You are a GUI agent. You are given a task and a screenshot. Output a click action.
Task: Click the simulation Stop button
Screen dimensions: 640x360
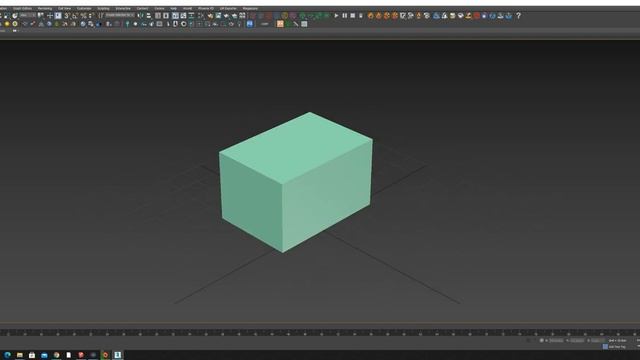click(x=353, y=16)
